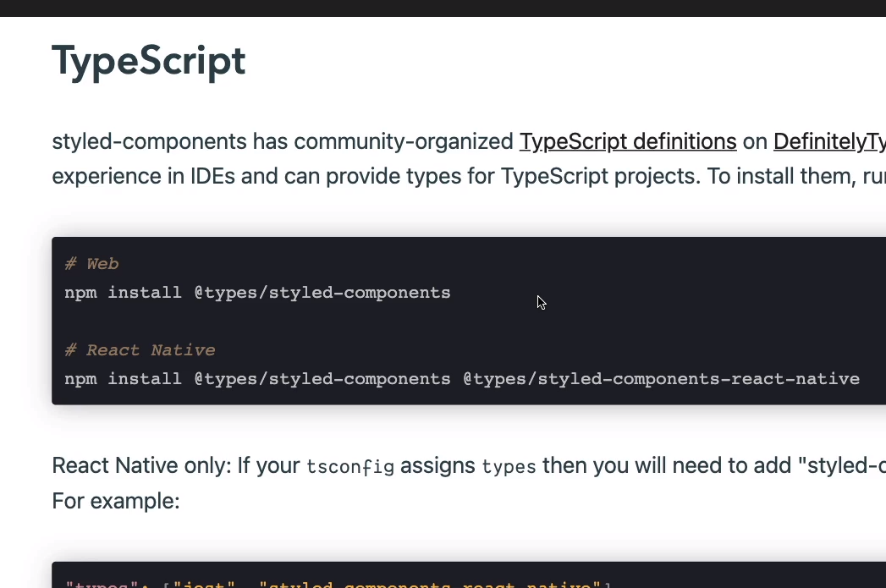Follow the DefinitelyTyped hyperlink
The image size is (886, 588).
(828, 140)
